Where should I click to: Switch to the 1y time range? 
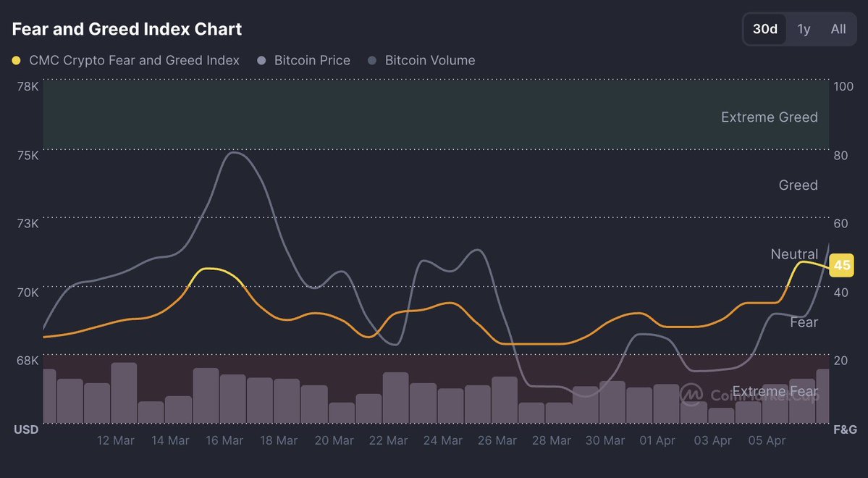pyautogui.click(x=804, y=29)
